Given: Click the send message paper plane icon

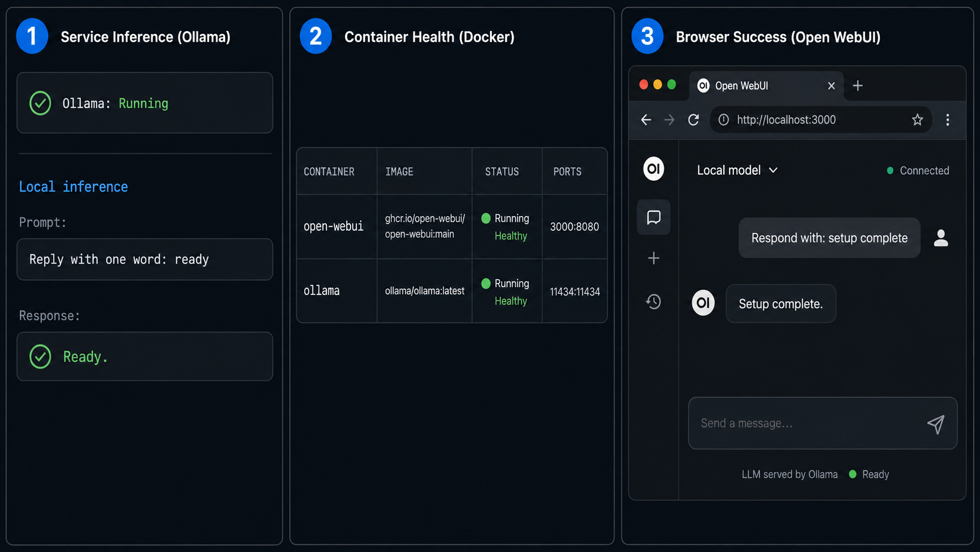Looking at the screenshot, I should coord(936,424).
